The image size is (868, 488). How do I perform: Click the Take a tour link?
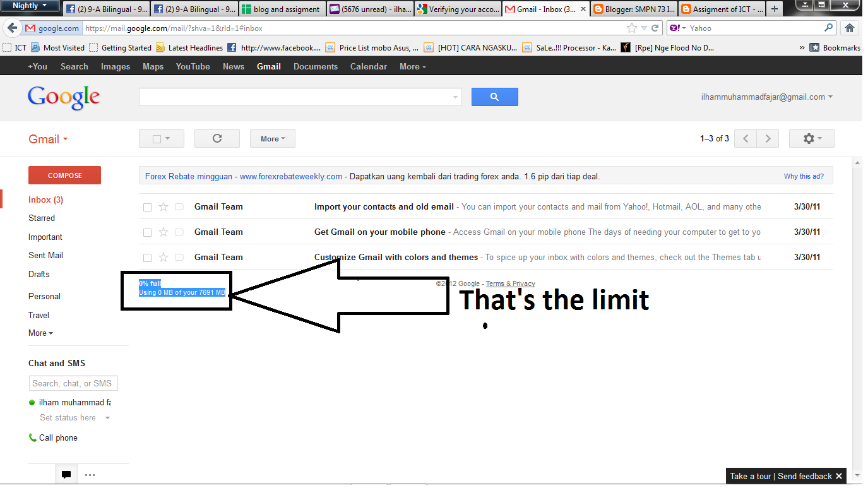[x=751, y=476]
